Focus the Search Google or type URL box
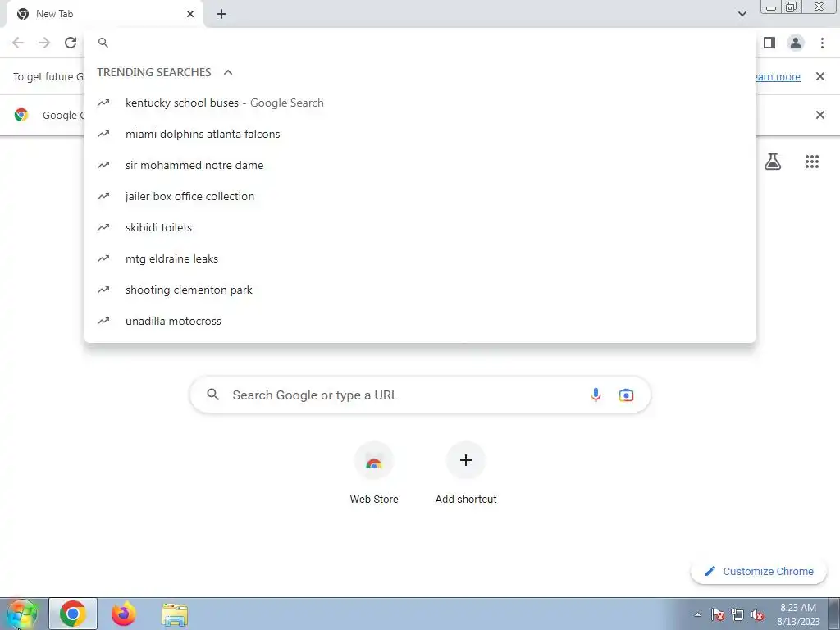Screen dimensions: 840x630 point(420,395)
